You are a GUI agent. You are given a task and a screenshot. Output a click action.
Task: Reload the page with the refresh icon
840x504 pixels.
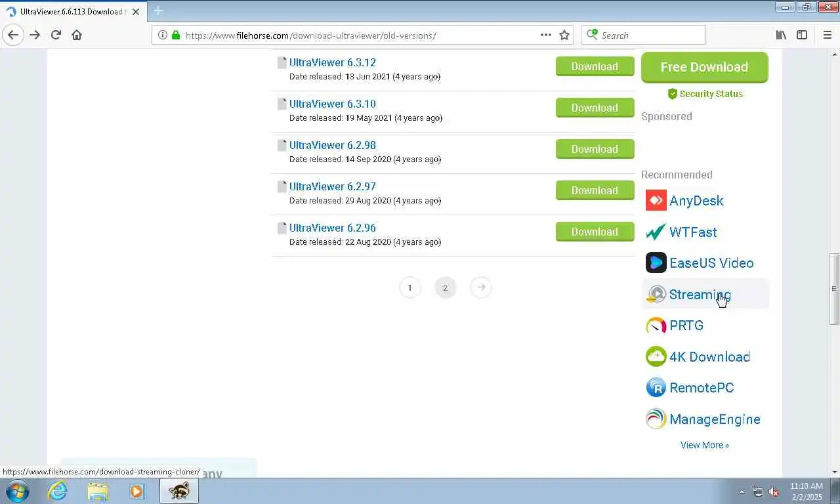pos(56,35)
